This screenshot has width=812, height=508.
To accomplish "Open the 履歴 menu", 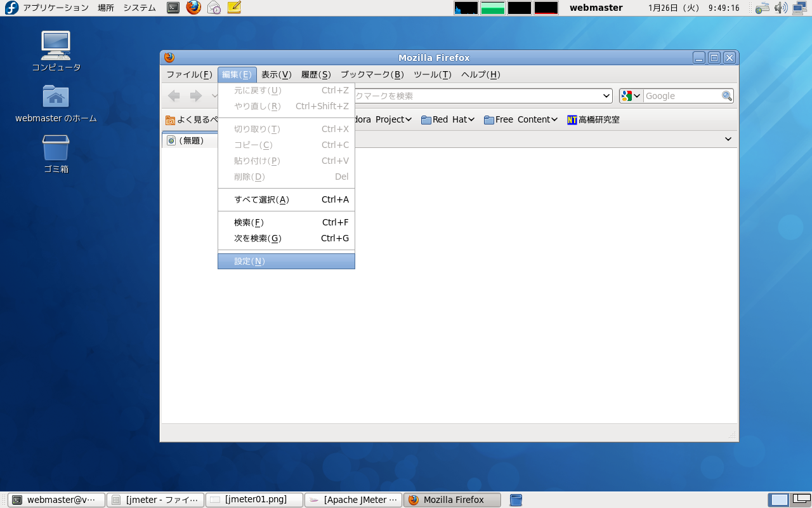I will (x=316, y=74).
